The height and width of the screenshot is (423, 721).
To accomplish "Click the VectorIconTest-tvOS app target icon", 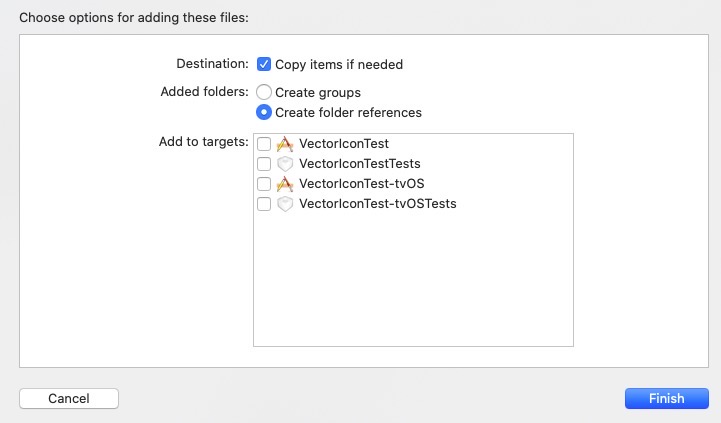I will click(x=284, y=184).
